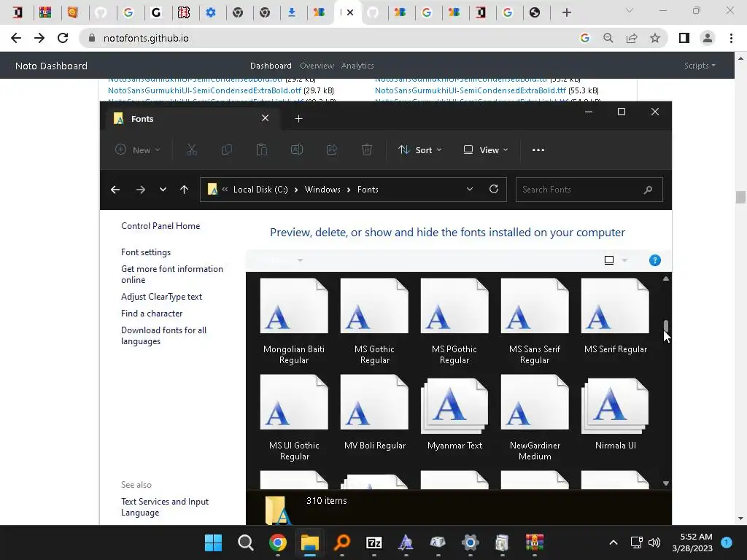Show hidden system tray icons

pyautogui.click(x=614, y=542)
